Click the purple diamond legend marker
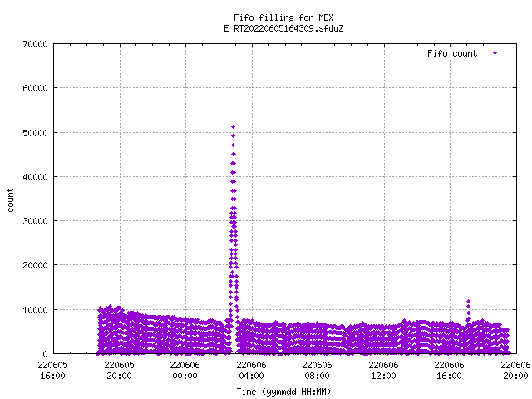The height and width of the screenshot is (399, 532). pyautogui.click(x=495, y=53)
